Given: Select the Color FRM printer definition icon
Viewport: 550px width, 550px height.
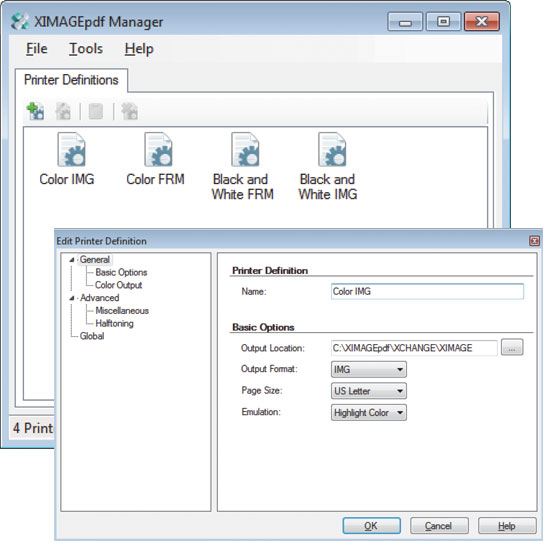Looking at the screenshot, I should pos(158,149).
